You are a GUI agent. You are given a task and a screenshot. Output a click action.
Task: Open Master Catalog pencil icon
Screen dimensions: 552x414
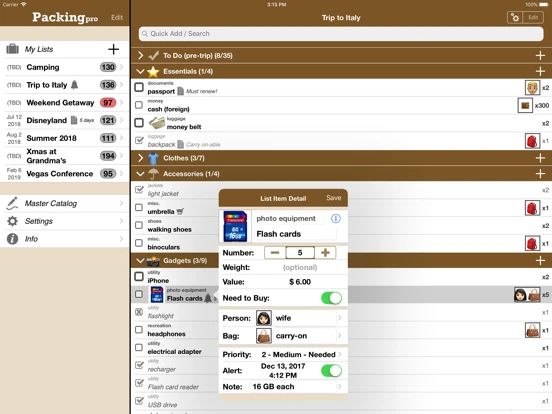(x=12, y=203)
